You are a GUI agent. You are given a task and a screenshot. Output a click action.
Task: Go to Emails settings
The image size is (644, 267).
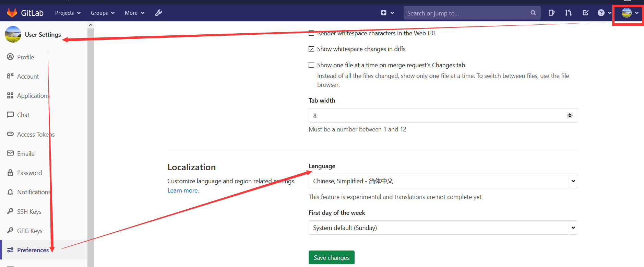[25, 153]
